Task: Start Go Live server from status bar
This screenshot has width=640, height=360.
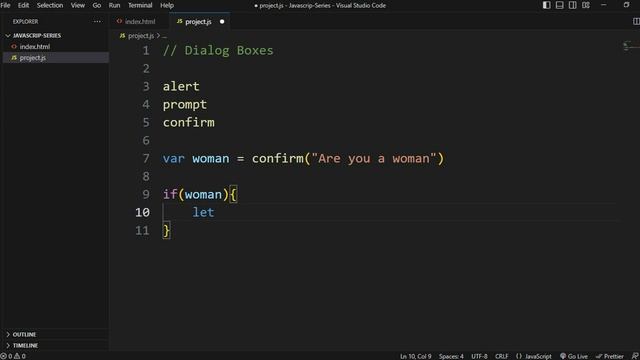Action: tap(573, 356)
